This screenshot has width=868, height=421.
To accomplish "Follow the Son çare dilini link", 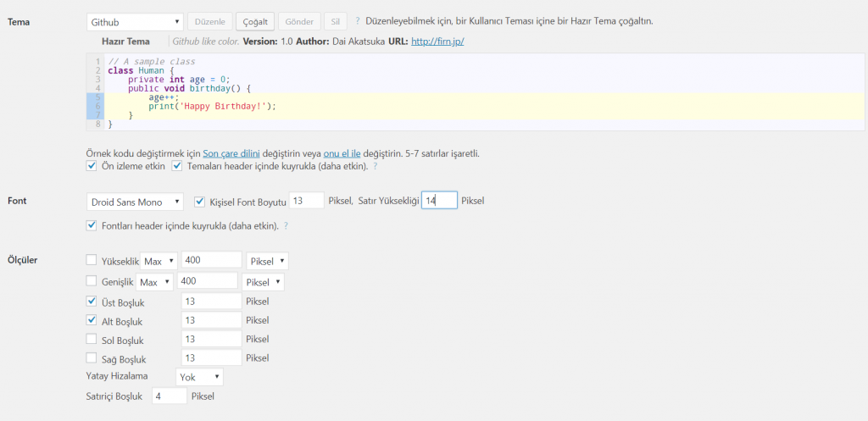I will (x=231, y=153).
